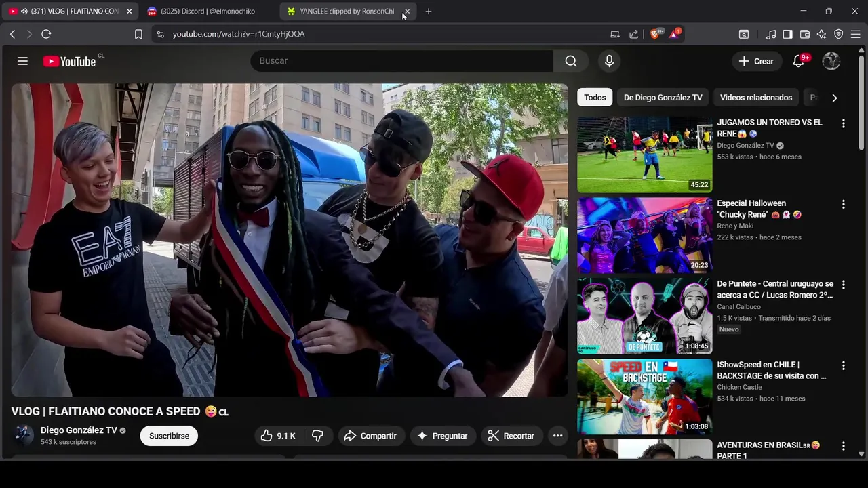Open AVENTURAS EN BRASIL PARTE 1 title

click(768, 451)
